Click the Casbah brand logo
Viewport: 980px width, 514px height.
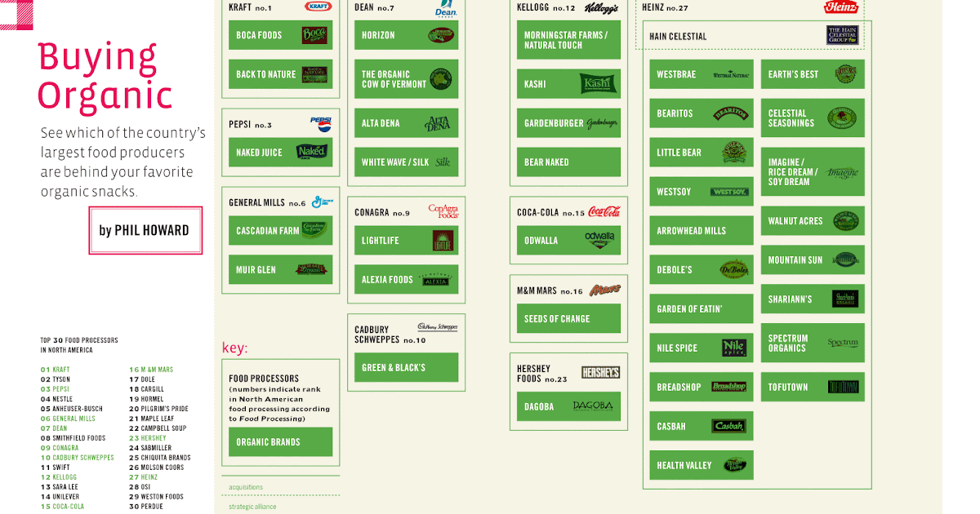click(728, 426)
